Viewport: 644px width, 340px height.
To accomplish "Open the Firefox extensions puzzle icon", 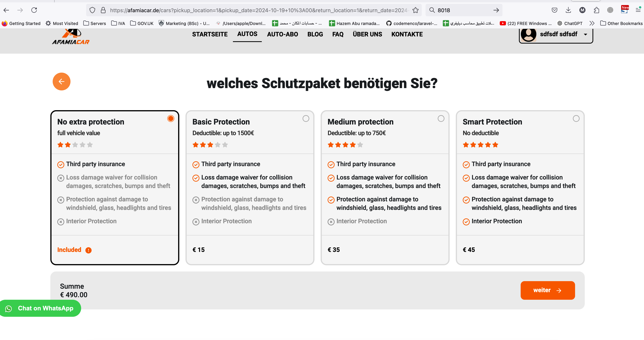I will click(x=597, y=10).
